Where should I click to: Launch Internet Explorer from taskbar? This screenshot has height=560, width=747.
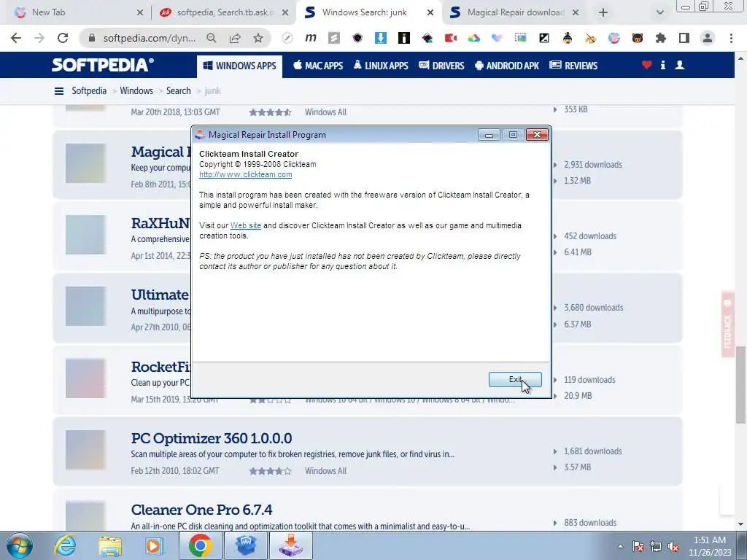pos(65,545)
